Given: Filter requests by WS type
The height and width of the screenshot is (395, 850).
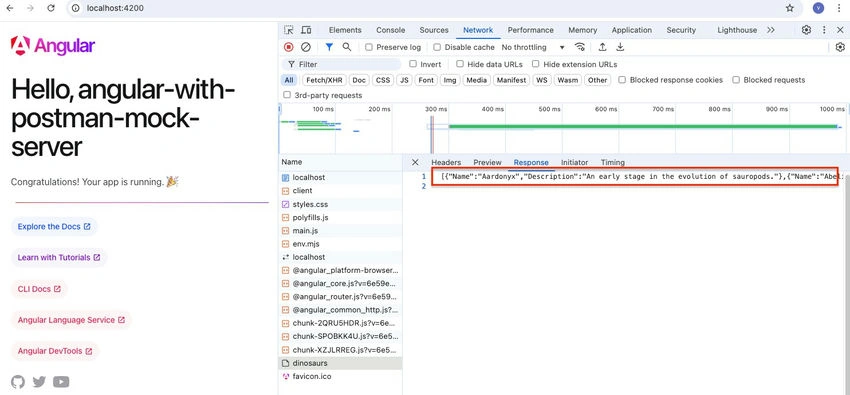Looking at the screenshot, I should [x=542, y=80].
